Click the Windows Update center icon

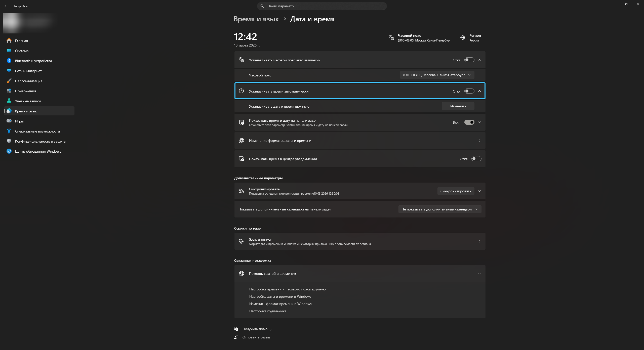[9, 151]
